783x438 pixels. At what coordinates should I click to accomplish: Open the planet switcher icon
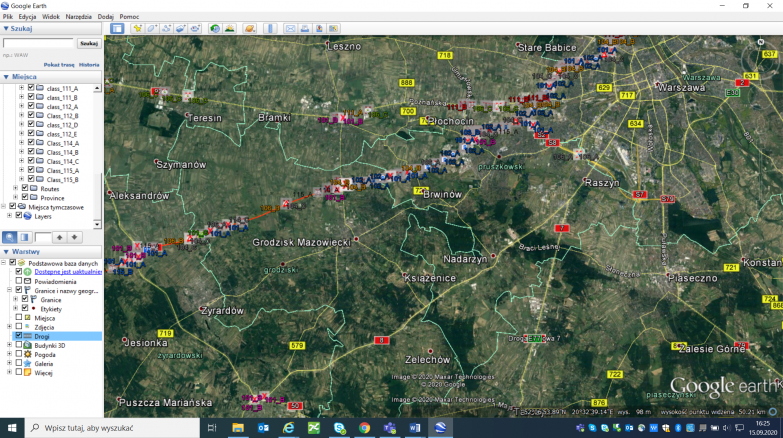click(x=250, y=28)
